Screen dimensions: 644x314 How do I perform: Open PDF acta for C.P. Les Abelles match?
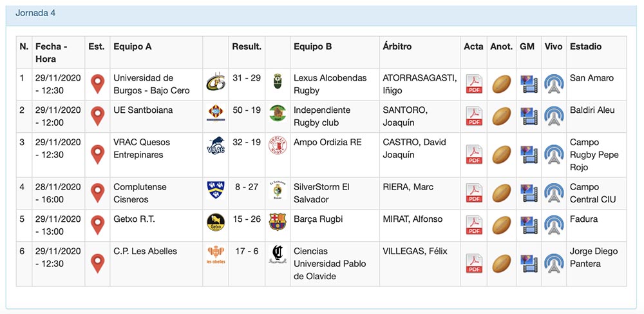point(475,263)
